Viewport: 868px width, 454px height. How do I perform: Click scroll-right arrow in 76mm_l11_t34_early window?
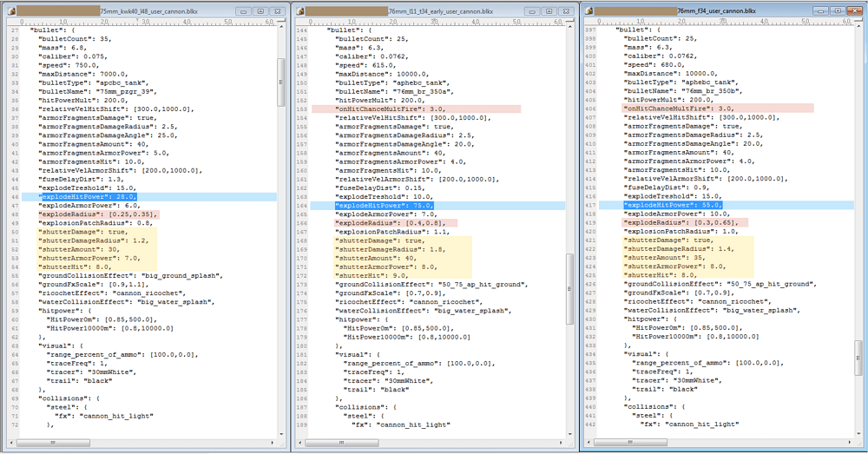pos(562,443)
